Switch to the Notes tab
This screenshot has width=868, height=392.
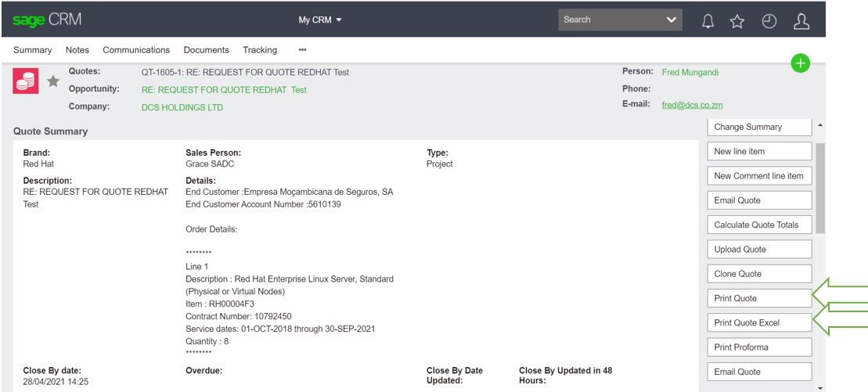[77, 50]
